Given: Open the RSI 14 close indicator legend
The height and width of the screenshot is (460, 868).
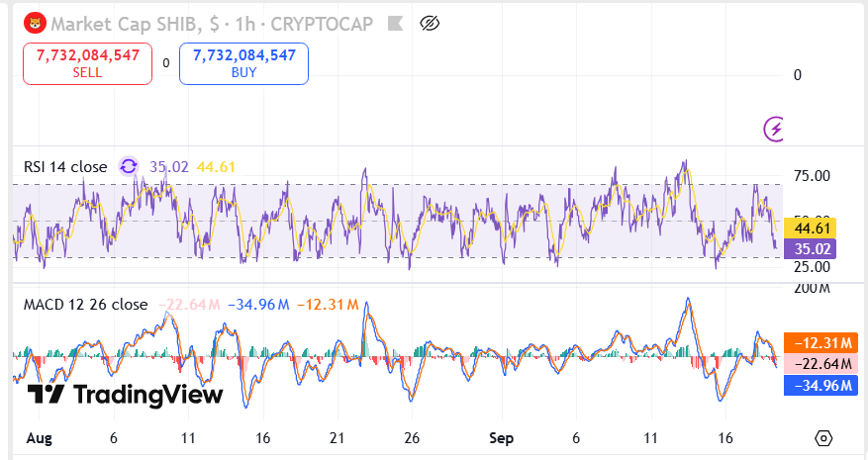Looking at the screenshot, I should click(65, 167).
